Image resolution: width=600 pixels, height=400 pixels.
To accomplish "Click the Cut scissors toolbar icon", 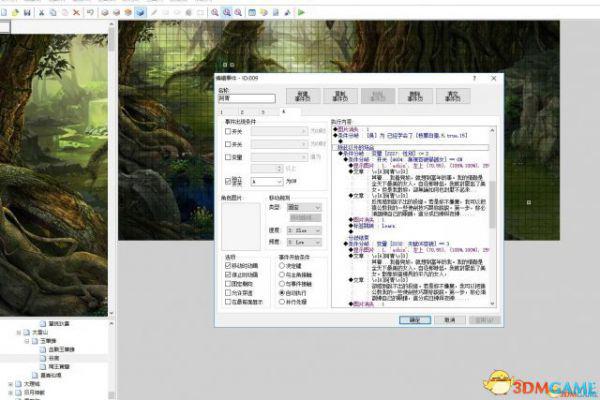I will tap(41, 13).
